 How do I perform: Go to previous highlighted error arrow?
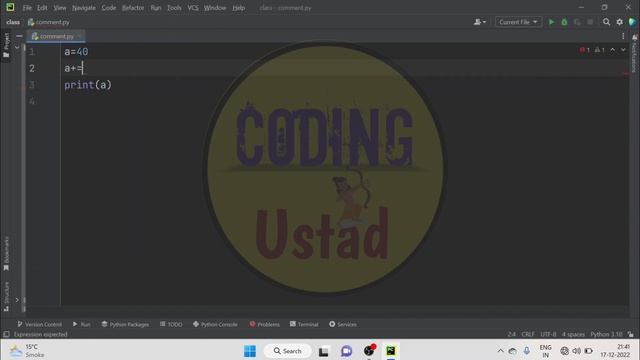click(613, 50)
